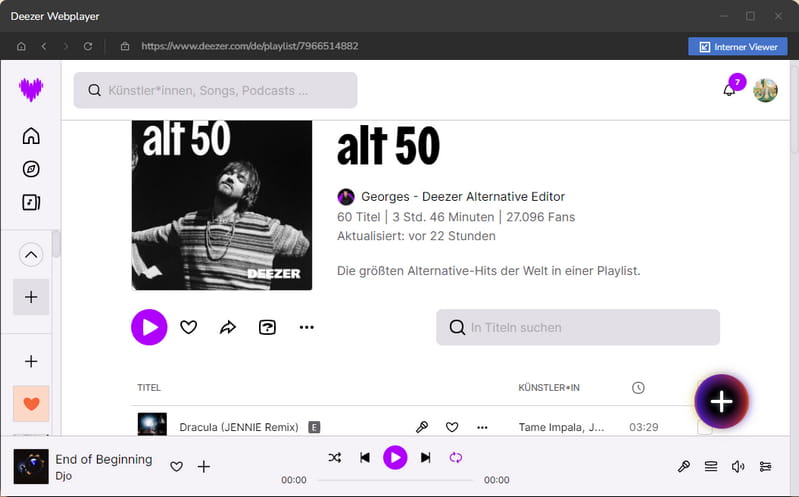799x497 pixels.
Task: Like End of Beginning in player bar
Action: 176,466
